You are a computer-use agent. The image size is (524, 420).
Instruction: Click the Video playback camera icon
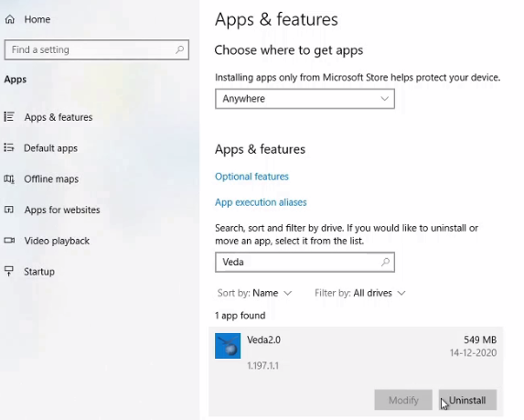point(9,241)
